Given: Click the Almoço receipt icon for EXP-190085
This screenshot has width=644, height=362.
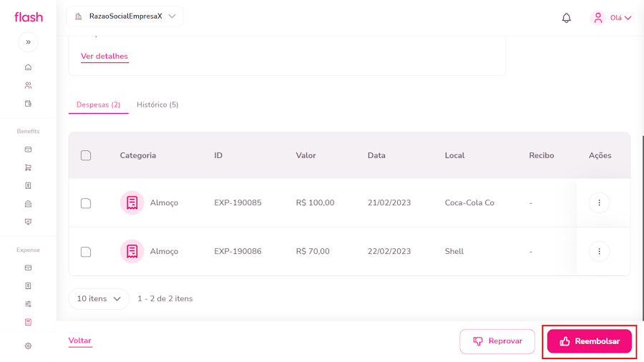Looking at the screenshot, I should tap(132, 203).
